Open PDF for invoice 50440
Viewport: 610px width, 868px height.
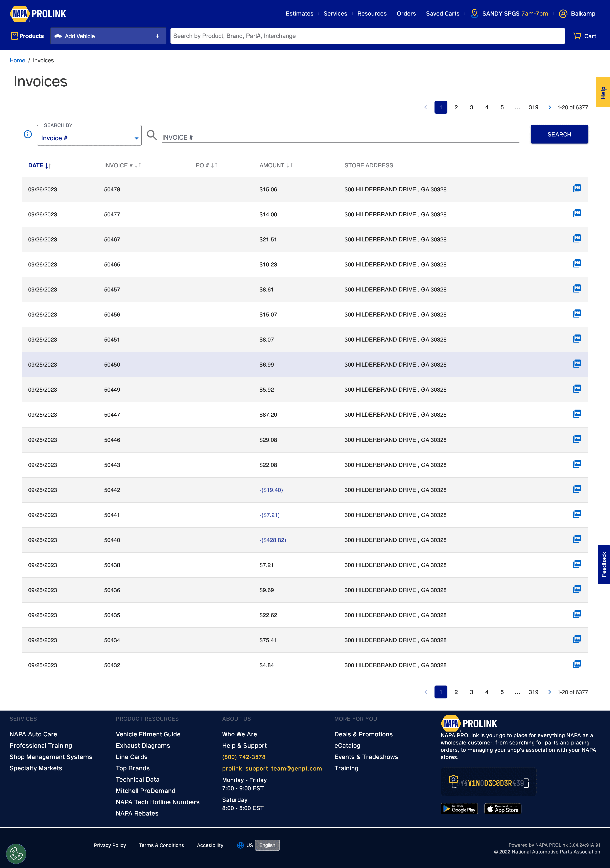point(577,539)
